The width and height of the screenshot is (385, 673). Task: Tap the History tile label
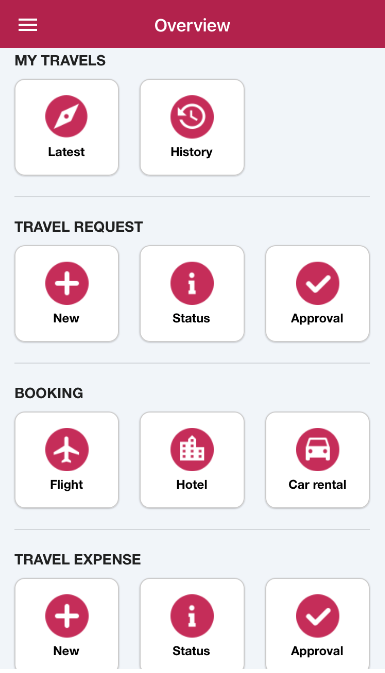point(191,152)
